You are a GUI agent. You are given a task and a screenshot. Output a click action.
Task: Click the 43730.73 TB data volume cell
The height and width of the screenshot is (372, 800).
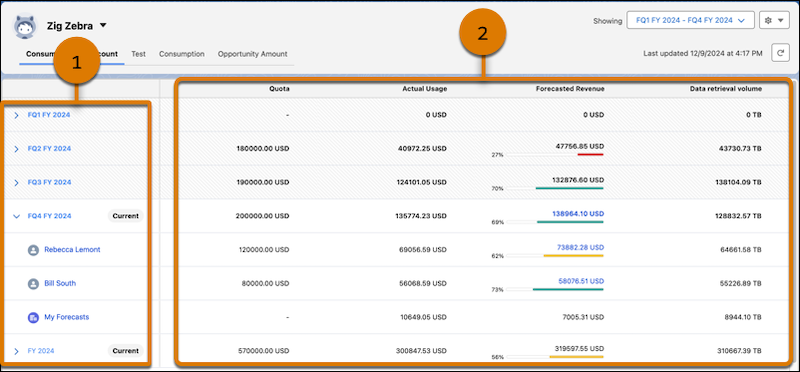click(x=739, y=148)
